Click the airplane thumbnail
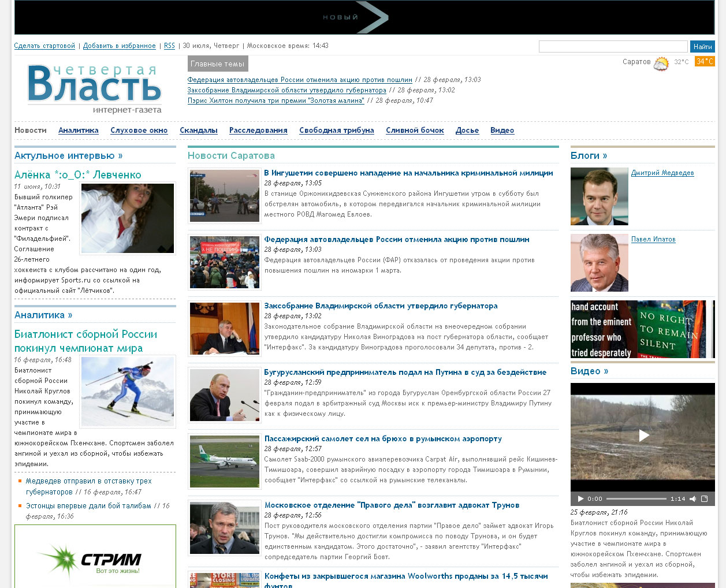This screenshot has width=726, height=588. coord(225,462)
